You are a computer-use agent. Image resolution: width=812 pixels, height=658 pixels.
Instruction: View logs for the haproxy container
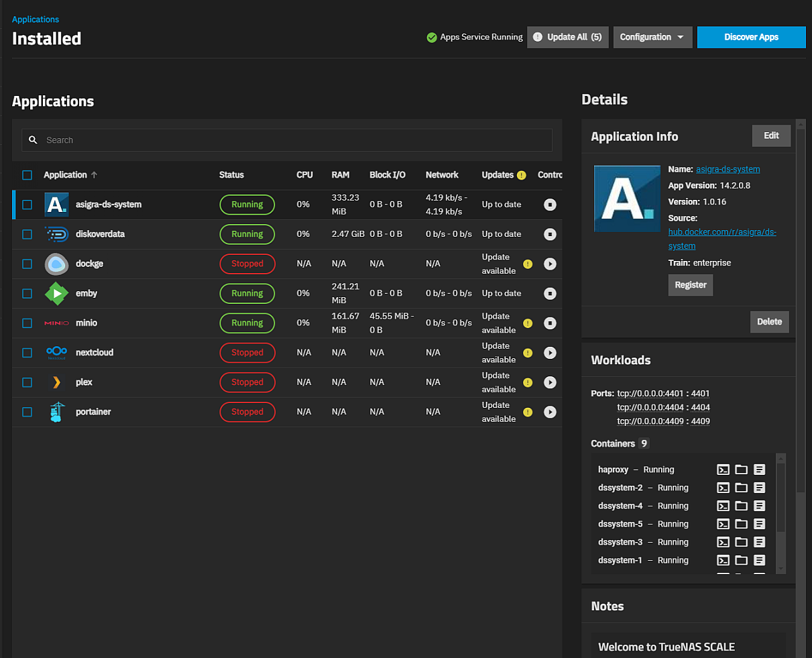point(759,470)
